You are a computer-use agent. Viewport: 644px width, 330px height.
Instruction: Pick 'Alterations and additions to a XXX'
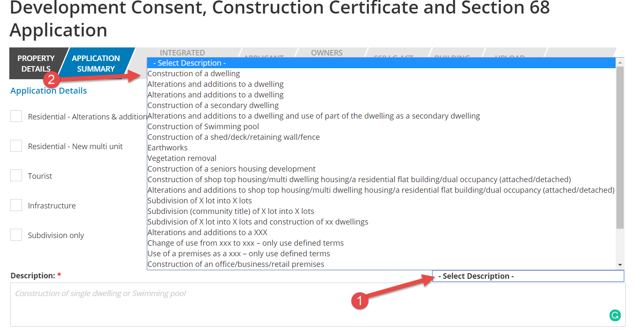[381, 233]
